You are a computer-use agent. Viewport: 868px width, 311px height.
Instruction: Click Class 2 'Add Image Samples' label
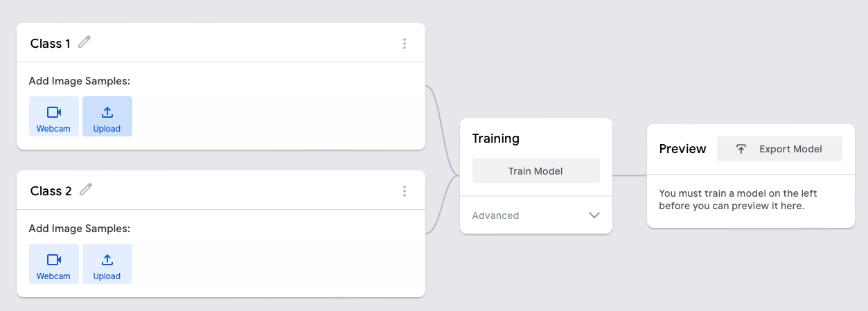80,229
